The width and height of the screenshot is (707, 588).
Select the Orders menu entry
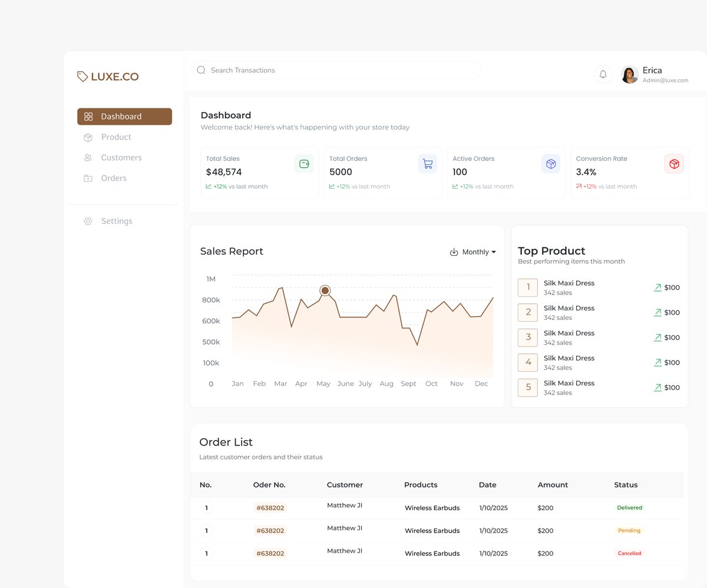point(114,178)
